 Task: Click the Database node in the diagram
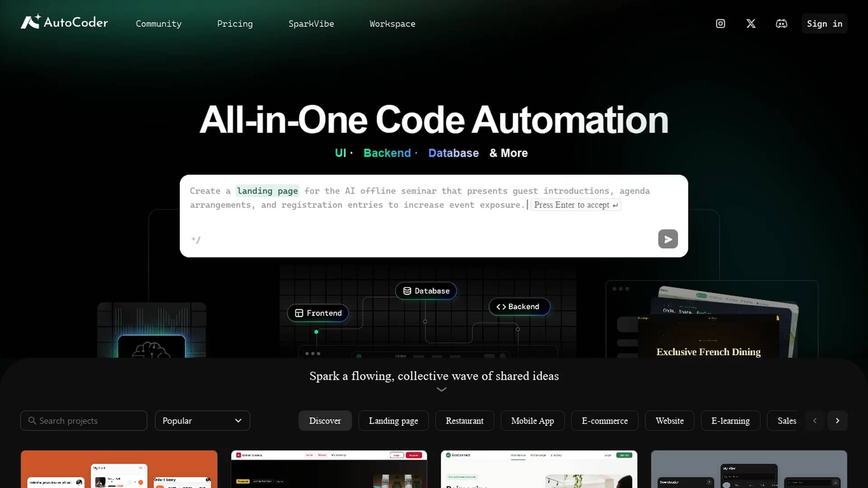(426, 291)
